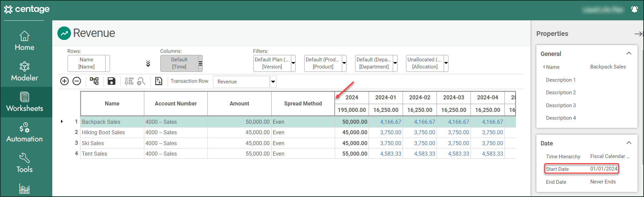Remove the row with the minus icon
The width and height of the screenshot is (644, 197).
77,81
